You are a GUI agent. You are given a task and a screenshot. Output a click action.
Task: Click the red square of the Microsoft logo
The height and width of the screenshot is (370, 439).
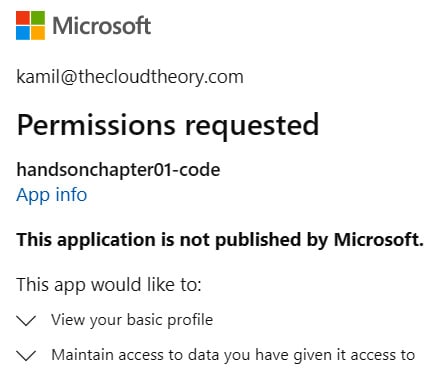click(x=23, y=18)
